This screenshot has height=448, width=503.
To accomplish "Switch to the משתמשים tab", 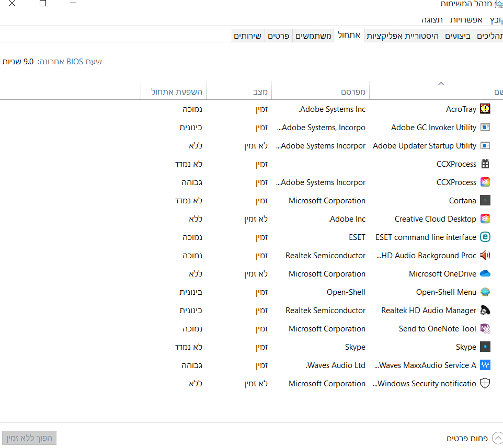I will [313, 36].
